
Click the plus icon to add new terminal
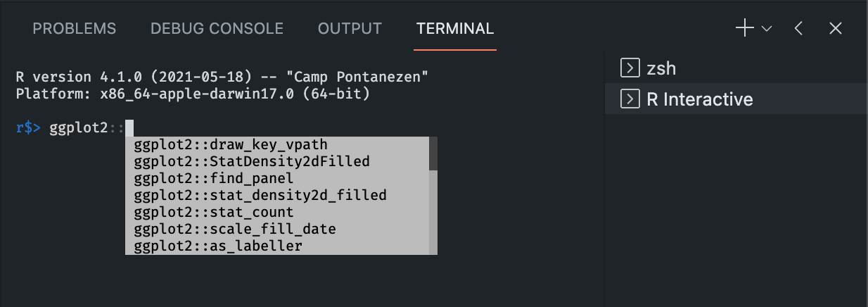point(744,28)
